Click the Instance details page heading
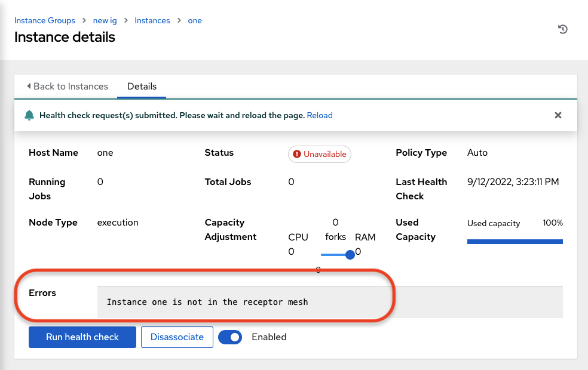 point(65,37)
